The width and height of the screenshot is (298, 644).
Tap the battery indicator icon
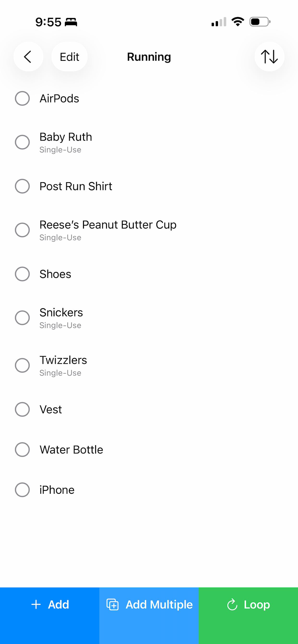pos(260,22)
